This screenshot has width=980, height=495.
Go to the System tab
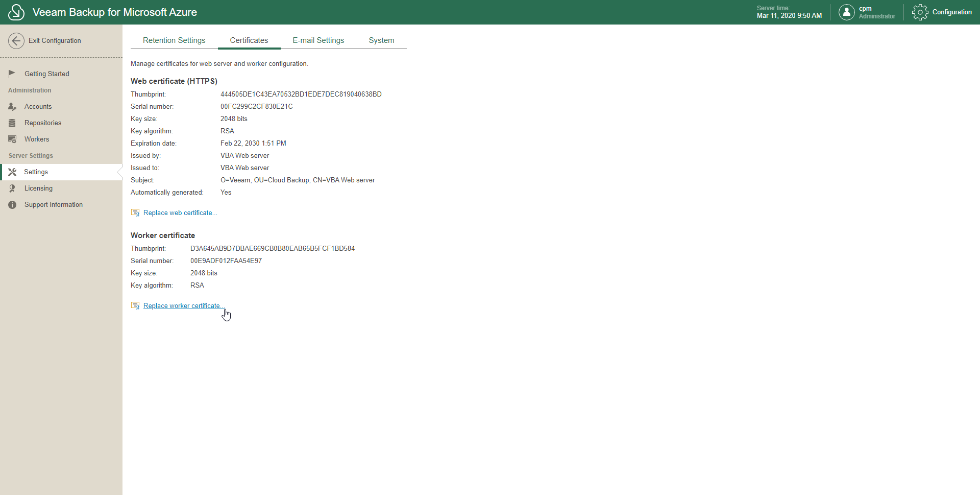(381, 40)
